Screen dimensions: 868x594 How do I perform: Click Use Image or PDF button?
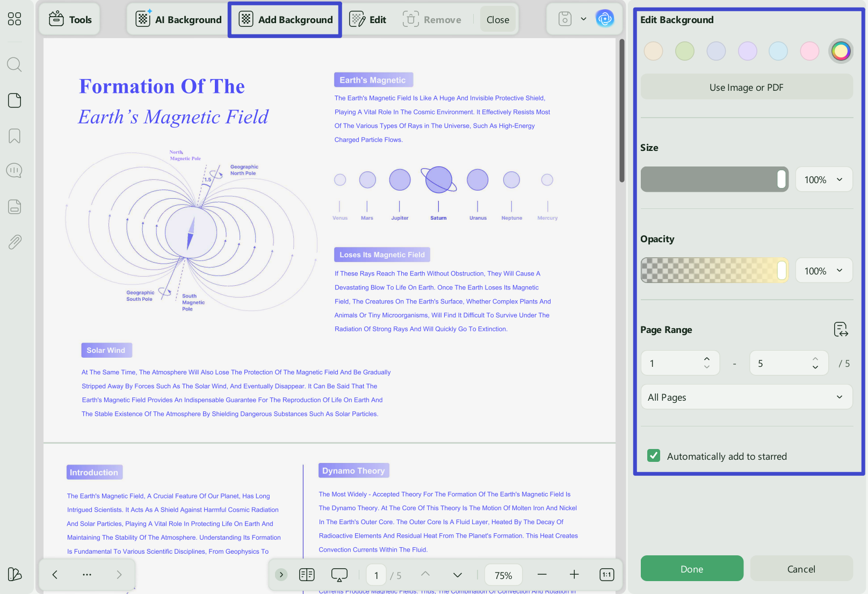747,88
